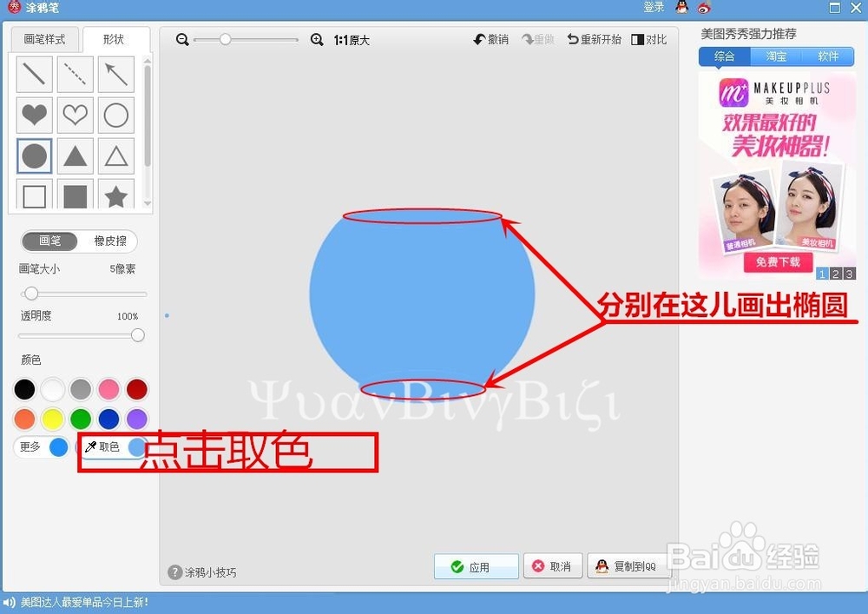
Task: Select the pink color swatch
Action: pos(108,389)
